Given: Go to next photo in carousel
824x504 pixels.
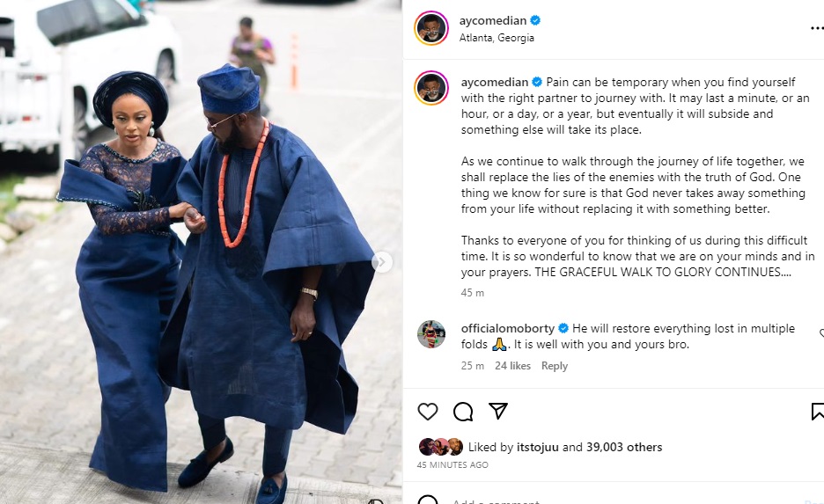Looking at the screenshot, I should click(x=381, y=262).
